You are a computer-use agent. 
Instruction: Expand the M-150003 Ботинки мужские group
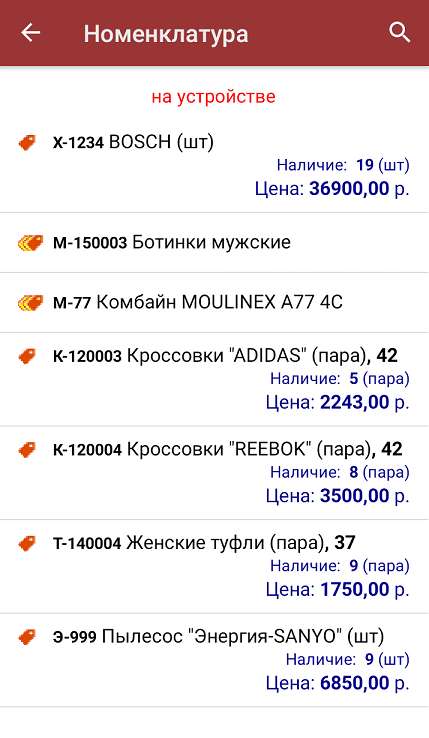tap(214, 243)
